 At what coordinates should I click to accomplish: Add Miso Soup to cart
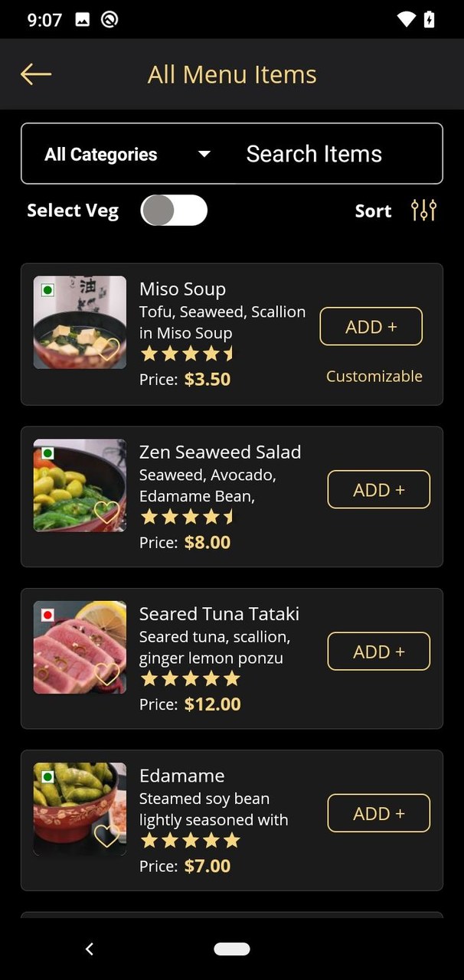tap(371, 326)
